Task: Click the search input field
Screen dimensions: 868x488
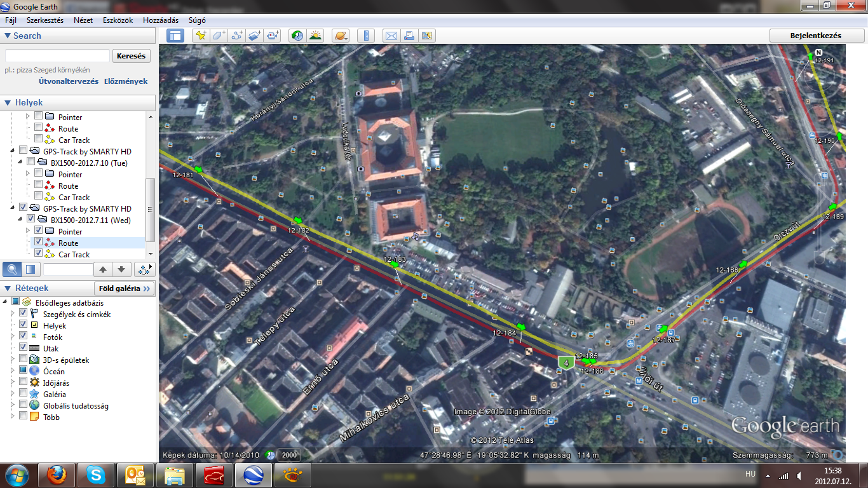Action: (57, 56)
